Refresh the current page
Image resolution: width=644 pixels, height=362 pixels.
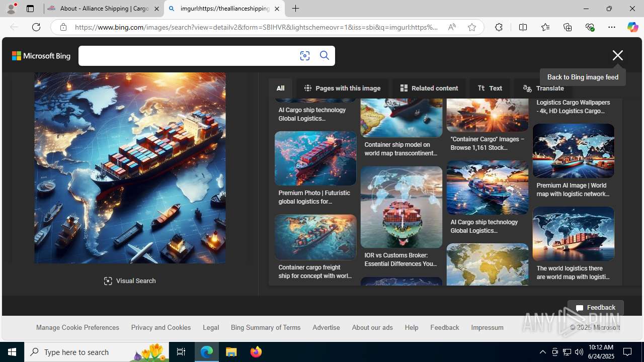(x=36, y=27)
